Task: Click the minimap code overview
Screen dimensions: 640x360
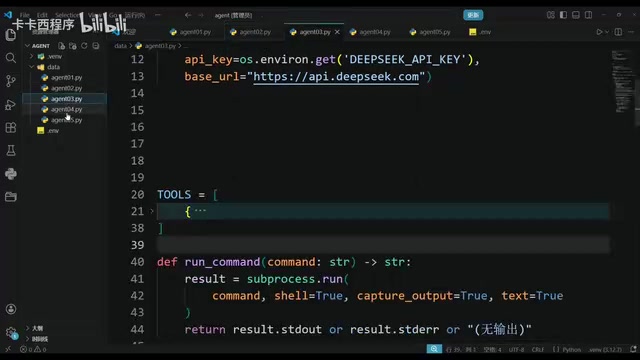Action: coord(622,81)
